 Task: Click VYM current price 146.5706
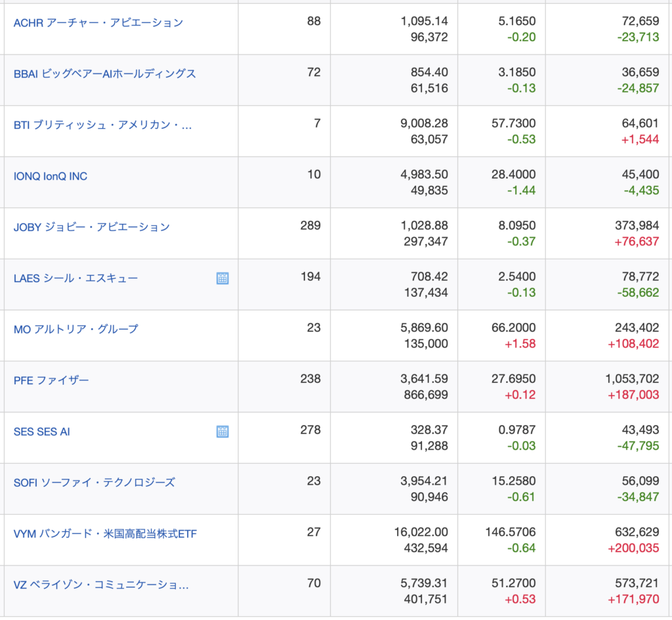[x=510, y=533]
